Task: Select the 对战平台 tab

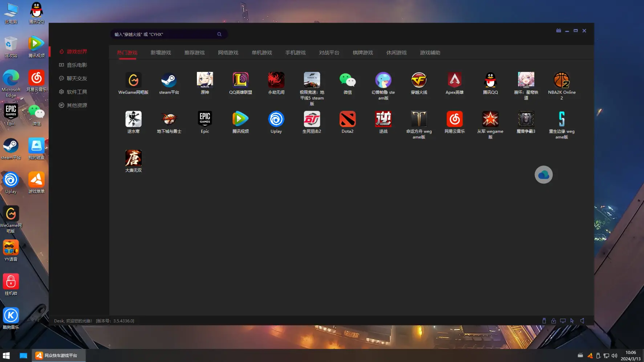Action: click(x=329, y=53)
